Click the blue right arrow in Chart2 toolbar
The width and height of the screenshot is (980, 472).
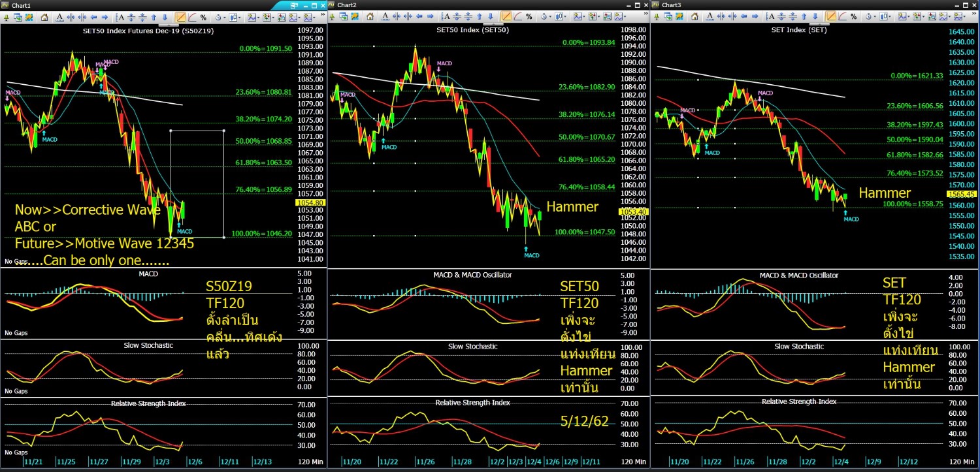[431, 17]
